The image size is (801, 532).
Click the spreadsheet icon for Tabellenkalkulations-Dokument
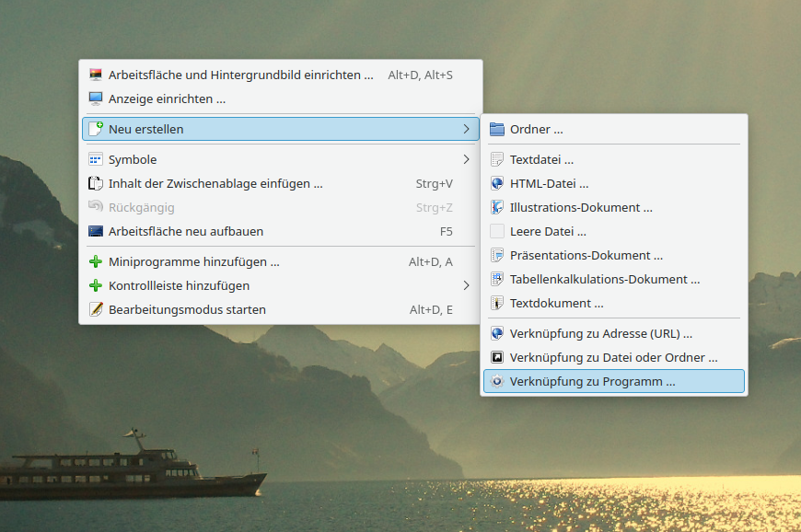coord(497,279)
